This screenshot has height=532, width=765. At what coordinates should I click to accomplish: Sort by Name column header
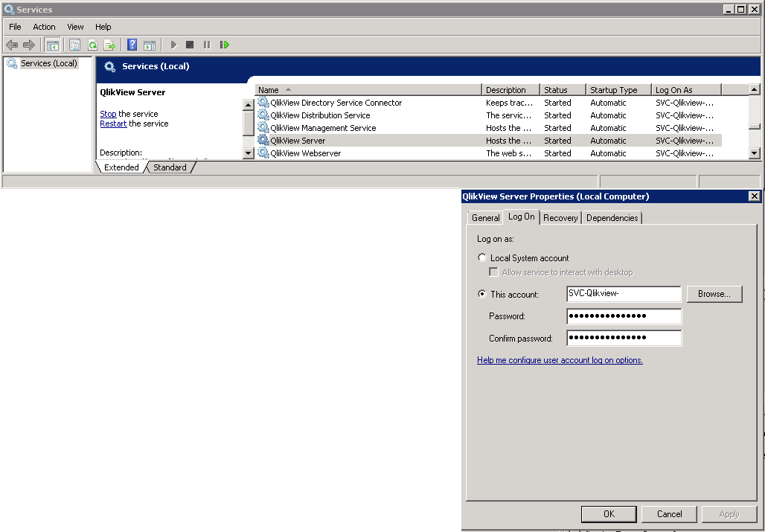(368, 90)
